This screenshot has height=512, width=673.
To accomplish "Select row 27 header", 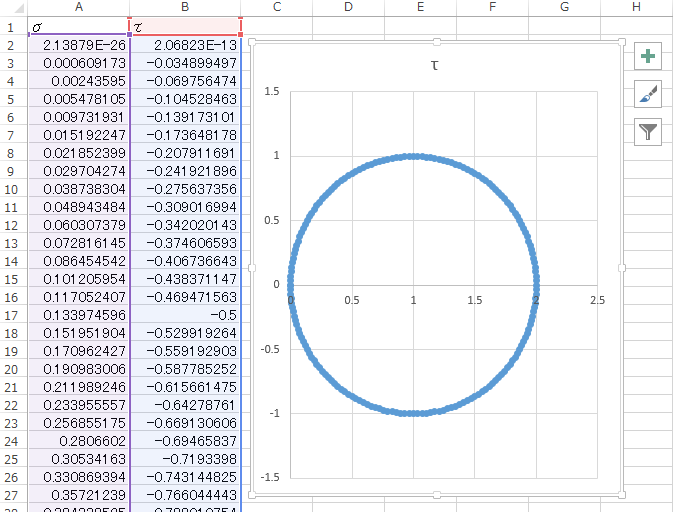I will [x=10, y=495].
